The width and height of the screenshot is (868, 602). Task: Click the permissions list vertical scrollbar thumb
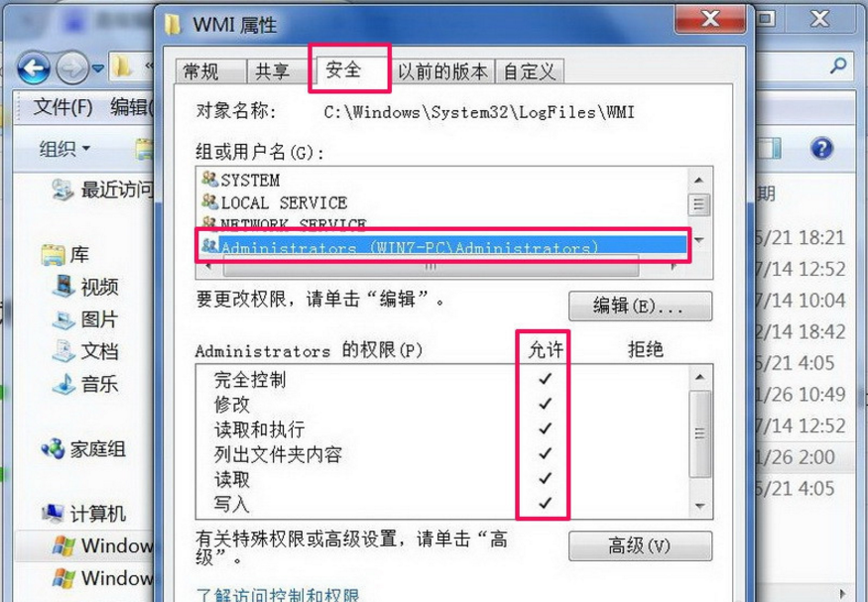click(700, 433)
